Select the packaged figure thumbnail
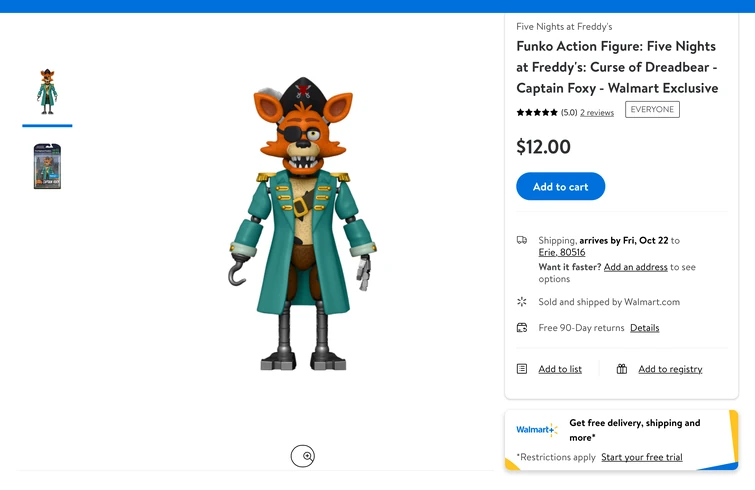Viewport: 755px width, 490px height. coord(47,166)
